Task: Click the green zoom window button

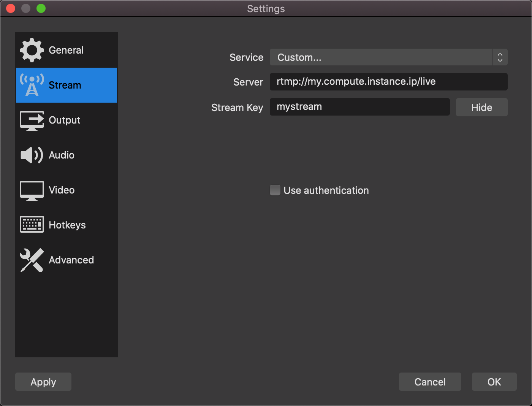Action: pos(41,8)
